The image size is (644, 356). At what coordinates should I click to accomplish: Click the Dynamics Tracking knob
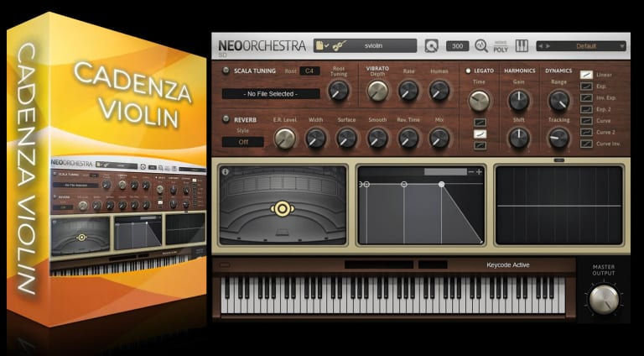pyautogui.click(x=559, y=139)
